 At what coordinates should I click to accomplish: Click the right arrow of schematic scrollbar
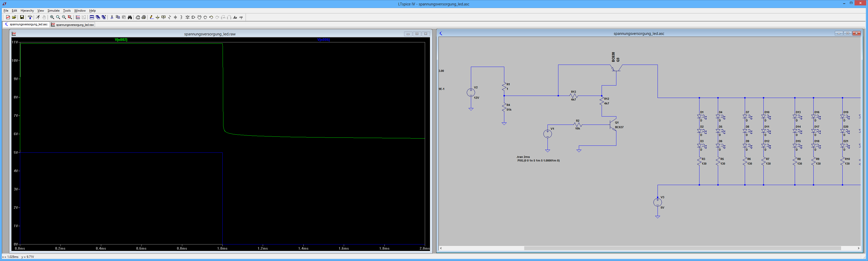(858, 248)
